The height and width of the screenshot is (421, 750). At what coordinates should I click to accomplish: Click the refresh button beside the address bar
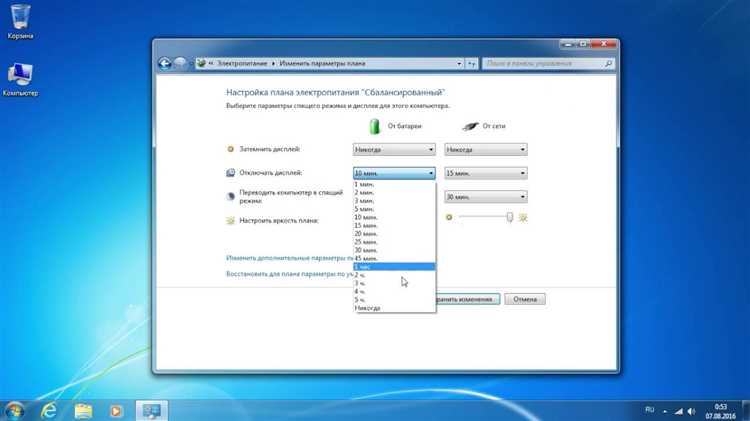click(472, 64)
